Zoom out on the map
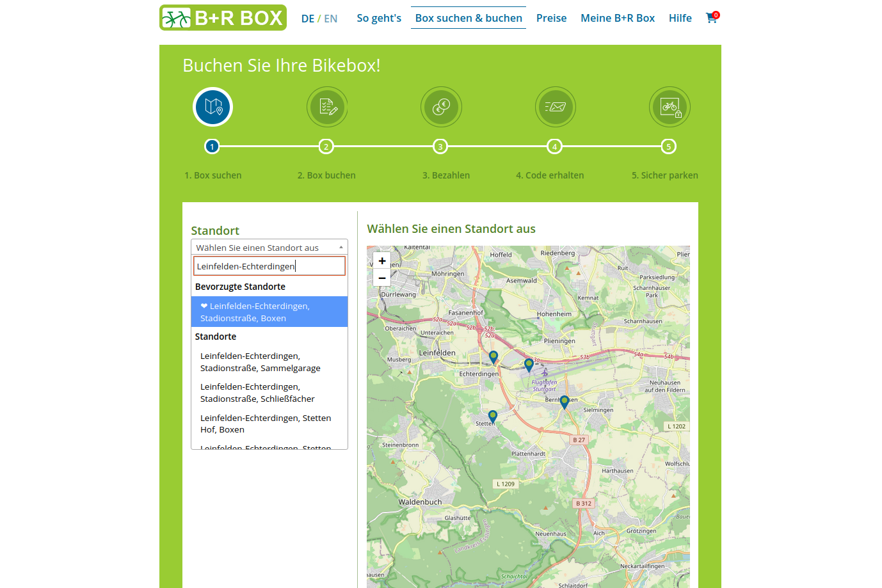 click(382, 278)
